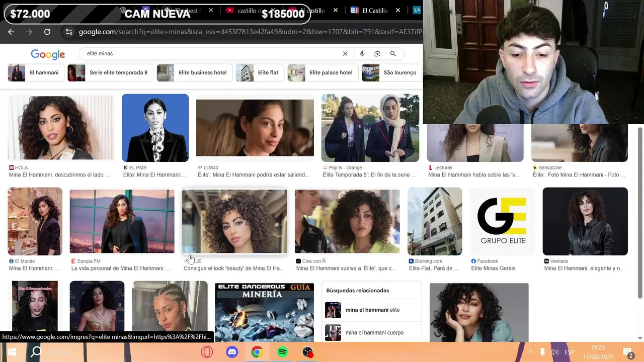Switch to the LN favicon tab
Viewport: 644px width, 362px height.
point(417,10)
